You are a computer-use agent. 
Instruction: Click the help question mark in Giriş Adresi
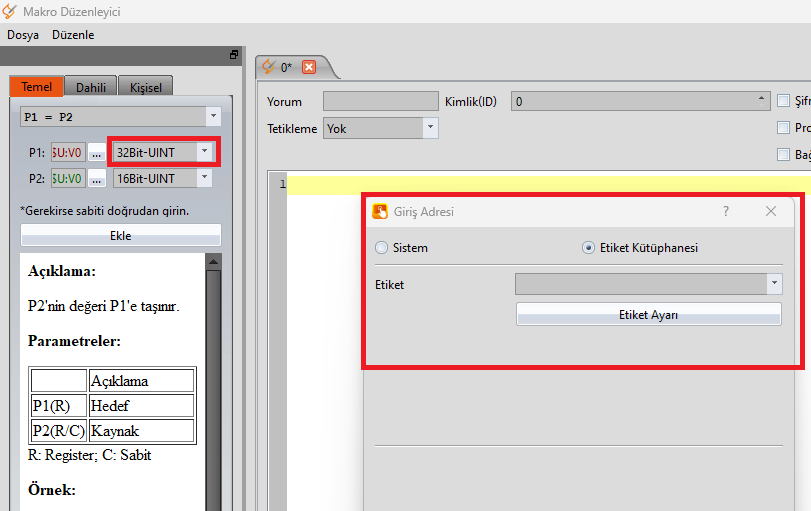point(726,211)
